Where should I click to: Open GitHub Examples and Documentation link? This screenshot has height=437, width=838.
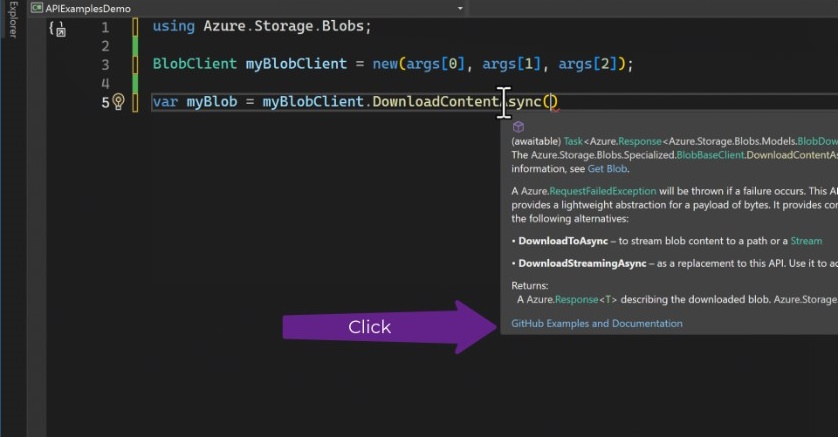(596, 323)
